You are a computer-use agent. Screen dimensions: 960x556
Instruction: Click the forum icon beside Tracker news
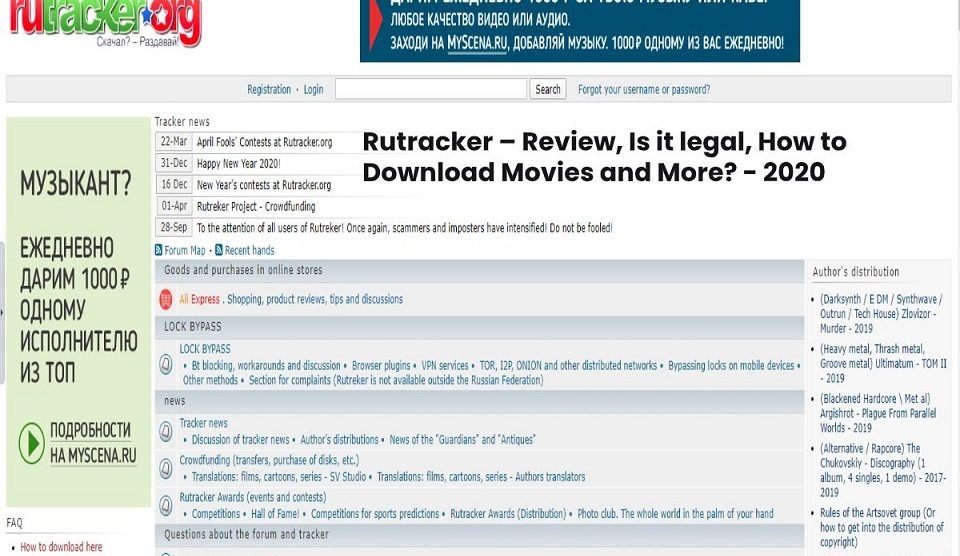pos(166,431)
